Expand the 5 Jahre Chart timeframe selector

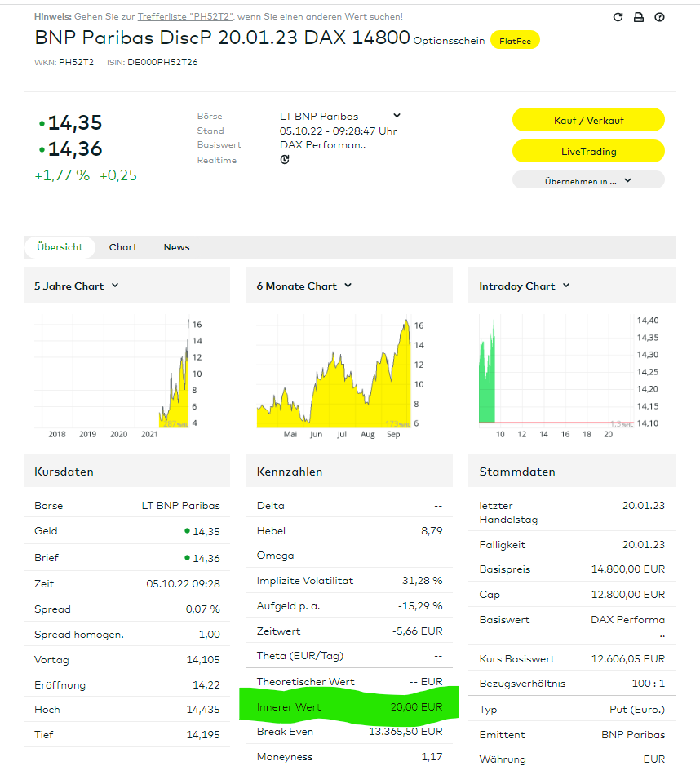(115, 286)
